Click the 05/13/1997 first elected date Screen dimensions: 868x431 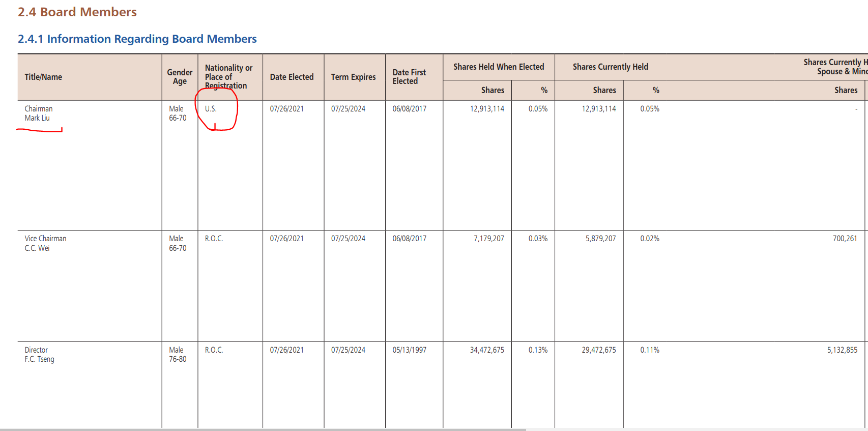coord(409,350)
